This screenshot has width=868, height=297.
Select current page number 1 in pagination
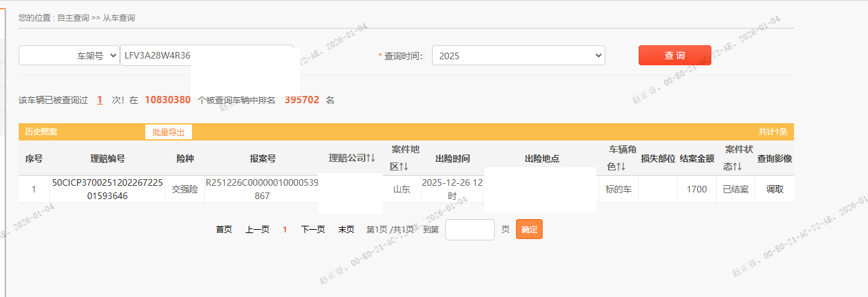coord(285,230)
